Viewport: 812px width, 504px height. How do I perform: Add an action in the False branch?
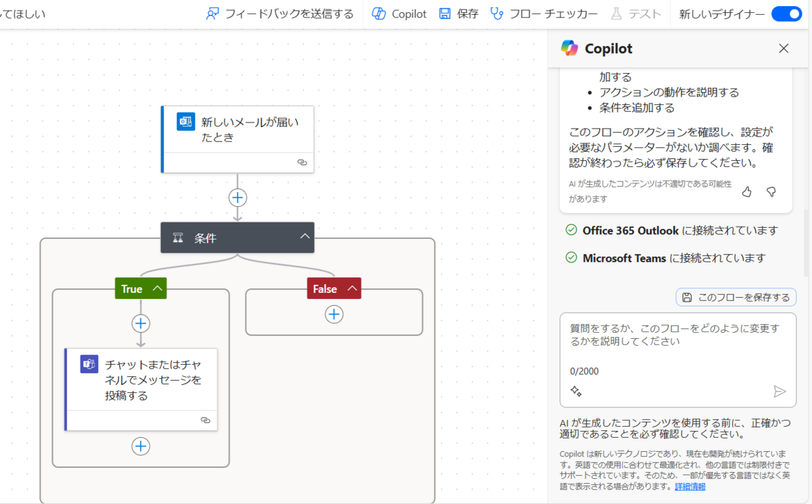click(x=334, y=314)
